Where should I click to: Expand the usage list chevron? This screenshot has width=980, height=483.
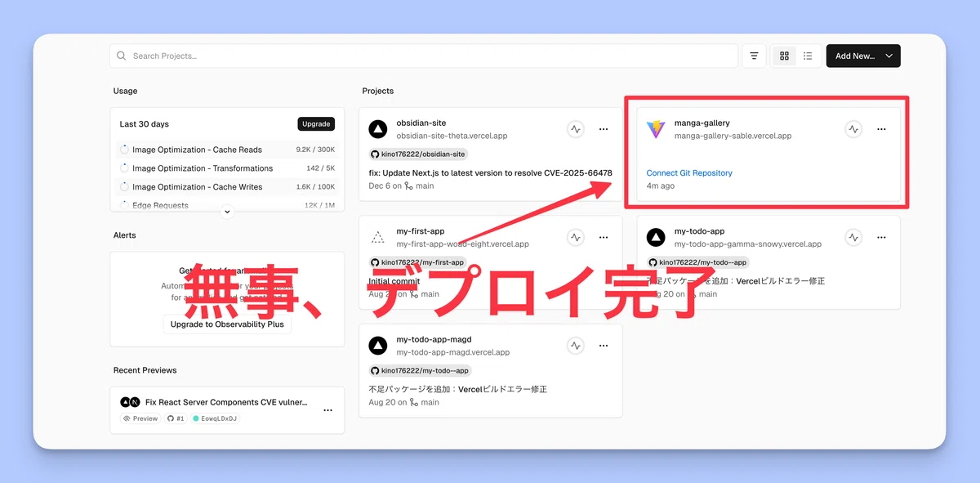[x=227, y=212]
